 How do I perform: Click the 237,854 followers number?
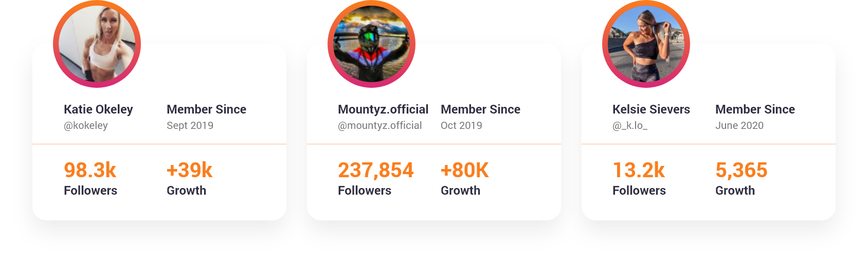coord(375,170)
